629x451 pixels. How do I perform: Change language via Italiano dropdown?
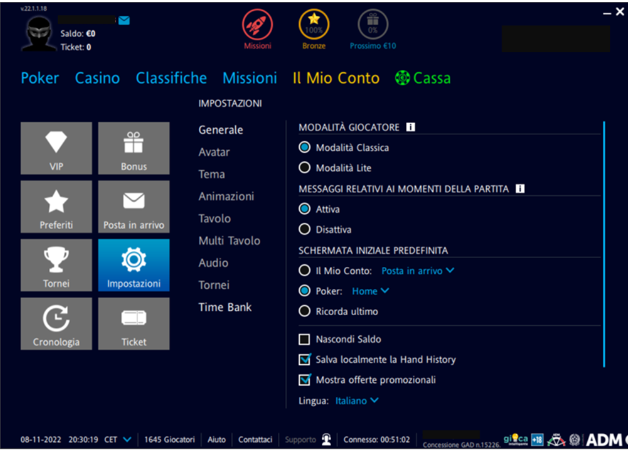coord(356,401)
